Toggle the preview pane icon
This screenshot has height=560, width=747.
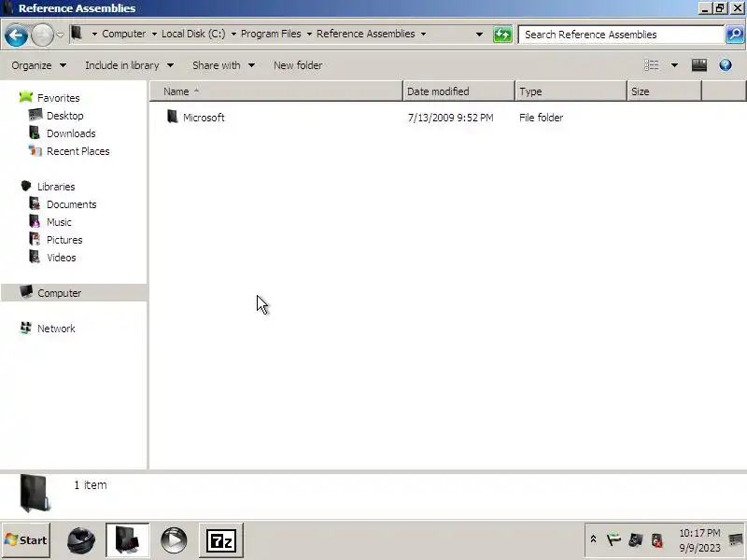(x=698, y=65)
